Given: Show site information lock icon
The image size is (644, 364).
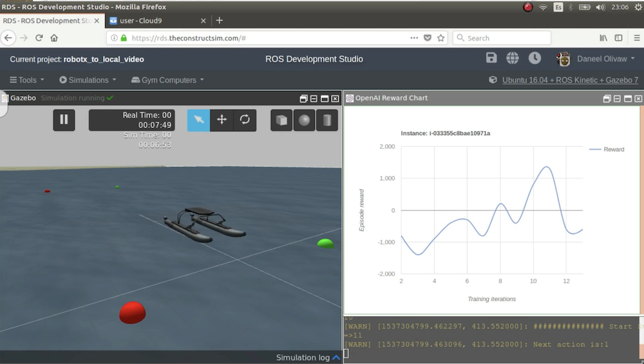Looking at the screenshot, I should [124, 38].
